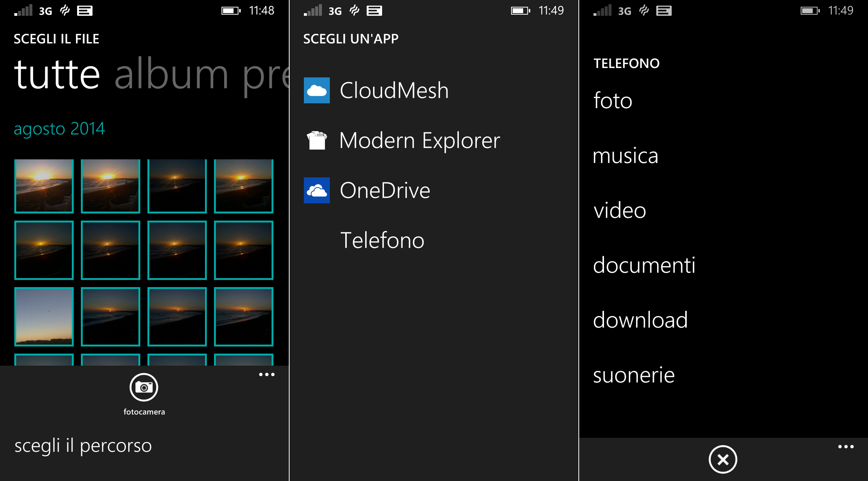Image resolution: width=868 pixels, height=481 pixels.
Task: Tap the circled X cancel button
Action: (x=723, y=459)
